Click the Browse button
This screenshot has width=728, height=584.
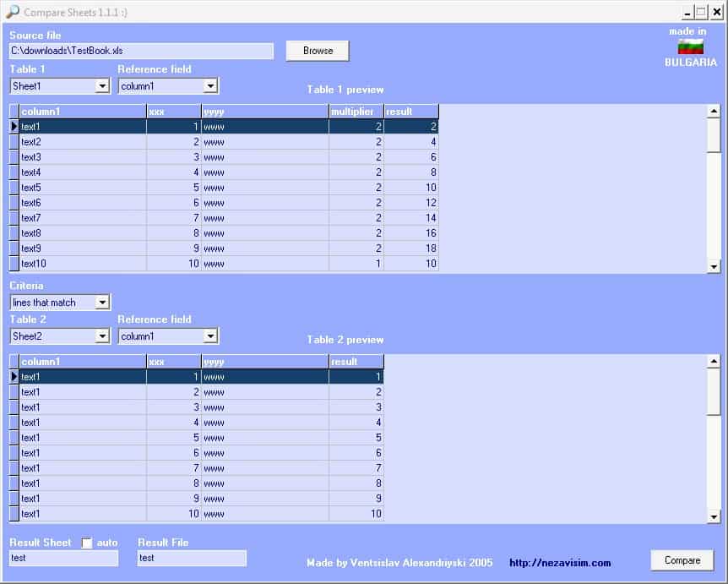point(317,51)
